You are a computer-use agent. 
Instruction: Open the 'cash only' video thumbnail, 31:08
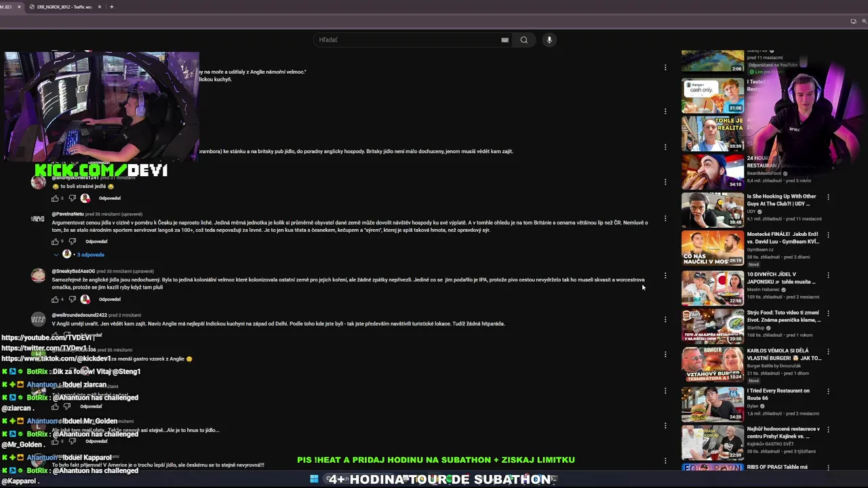tap(713, 96)
